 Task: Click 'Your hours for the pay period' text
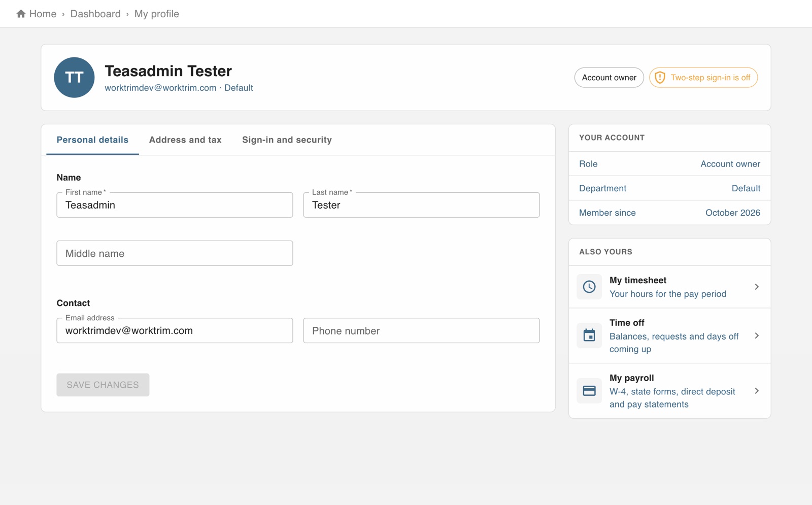[668, 294]
